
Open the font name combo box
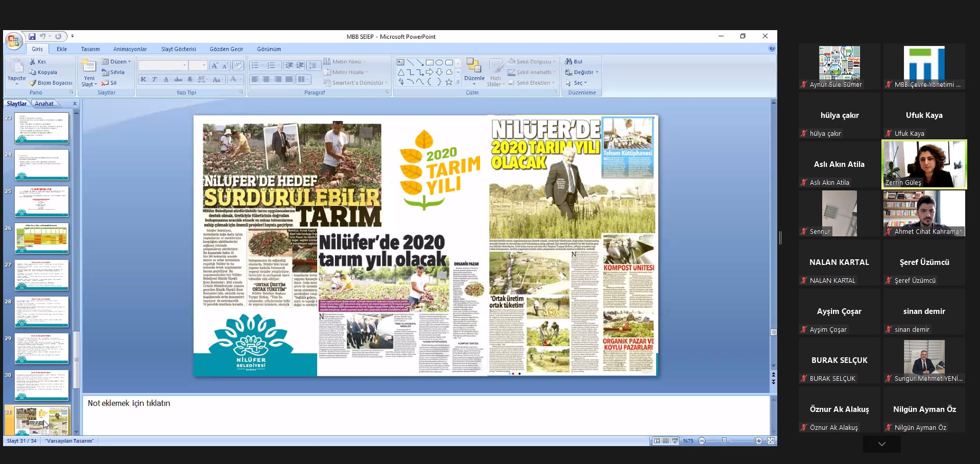click(x=162, y=65)
